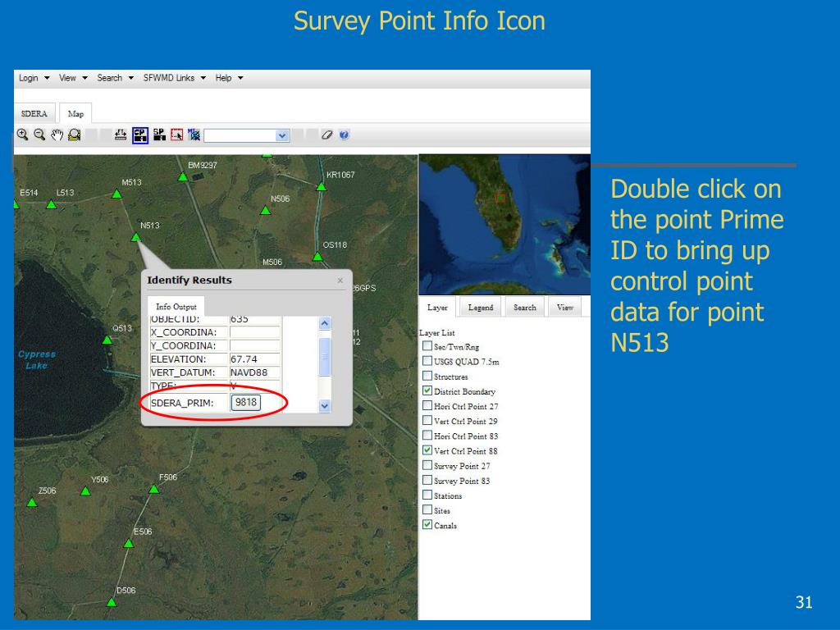The image size is (840, 630).
Task: Open the toolbar combo box dropdown
Action: click(282, 135)
